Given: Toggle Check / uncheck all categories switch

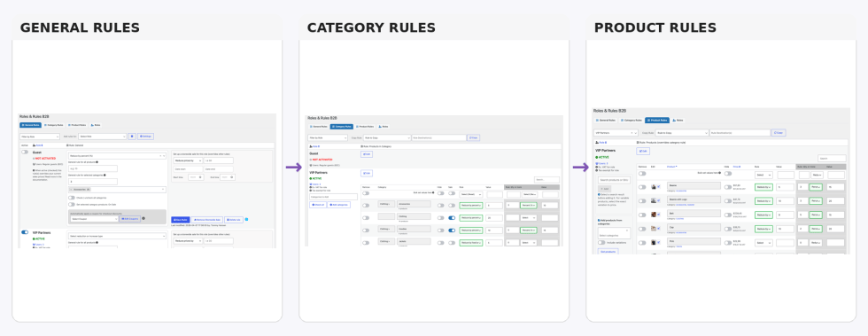Looking at the screenshot, I should (x=72, y=198).
